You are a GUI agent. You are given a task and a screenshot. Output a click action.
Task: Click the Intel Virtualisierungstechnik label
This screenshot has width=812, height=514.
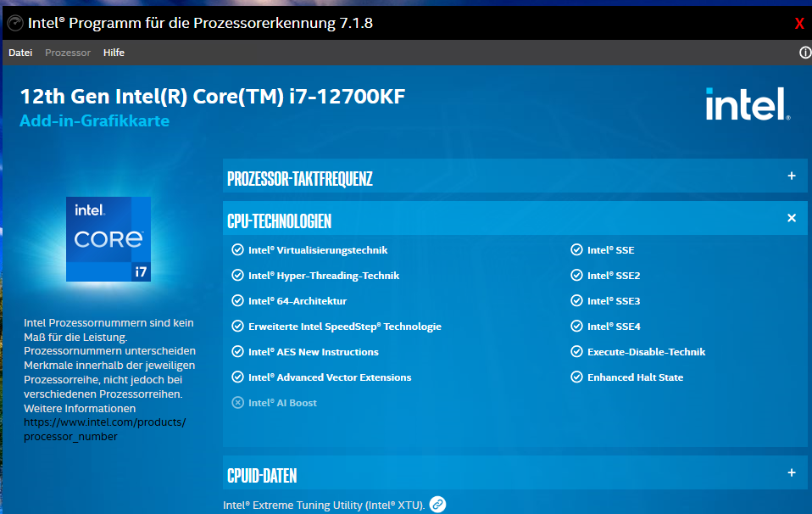point(318,250)
